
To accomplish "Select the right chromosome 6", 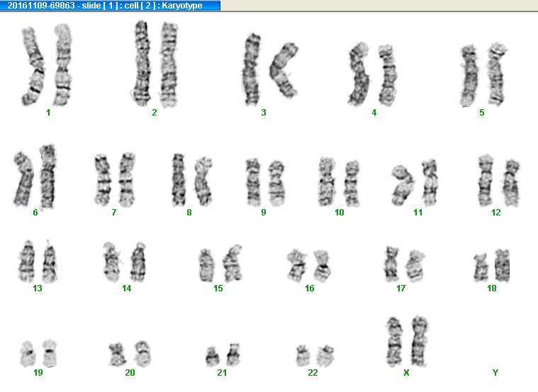I will (x=47, y=177).
